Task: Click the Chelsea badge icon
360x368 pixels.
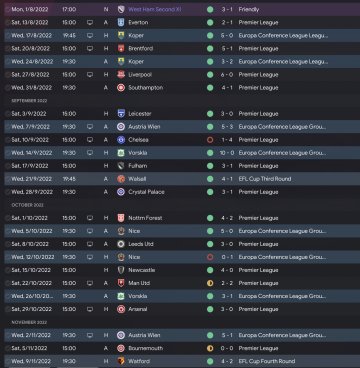Action: [x=121, y=140]
